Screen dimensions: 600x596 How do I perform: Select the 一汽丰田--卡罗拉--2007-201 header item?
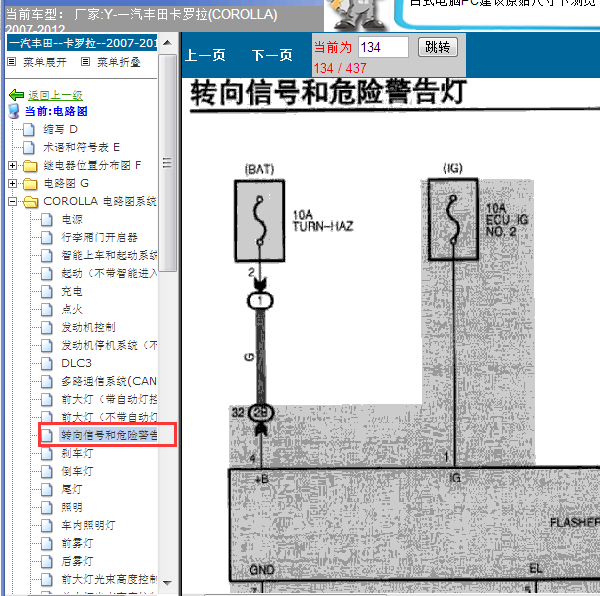pyautogui.click(x=82, y=43)
